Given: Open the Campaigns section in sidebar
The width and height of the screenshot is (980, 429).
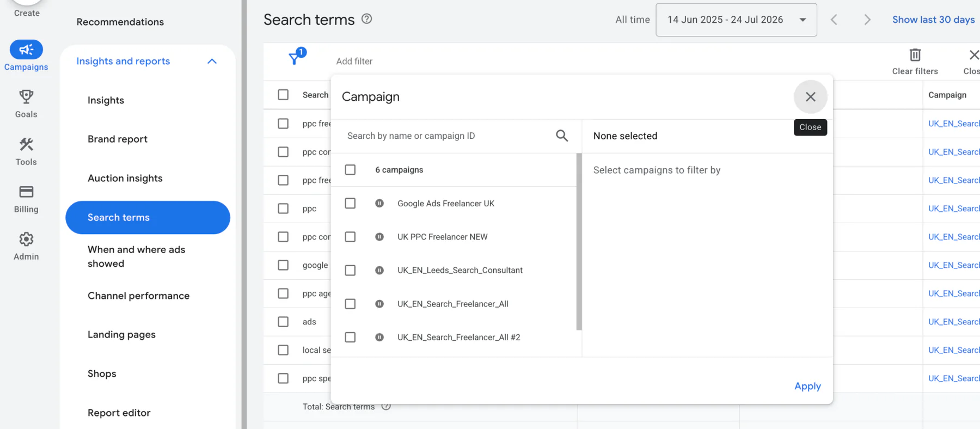Looking at the screenshot, I should [26, 56].
